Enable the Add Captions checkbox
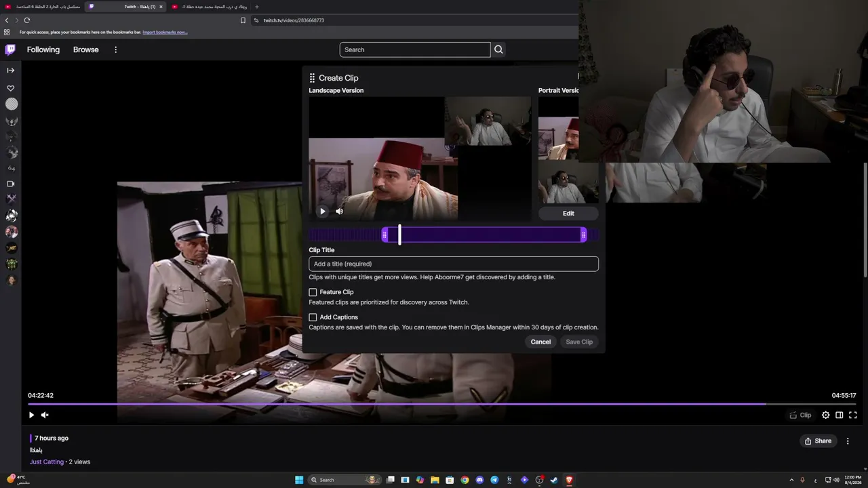The image size is (868, 488). 313,317
